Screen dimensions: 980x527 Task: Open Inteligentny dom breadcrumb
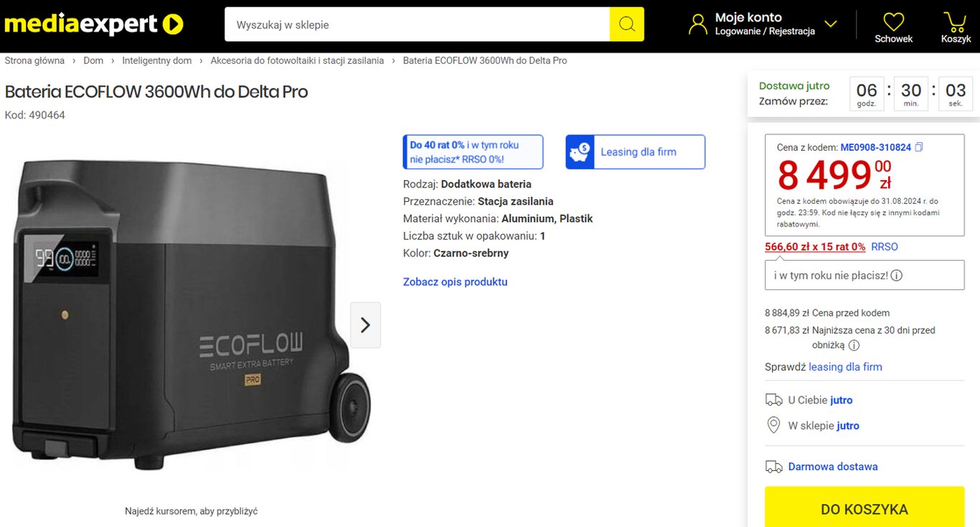pyautogui.click(x=156, y=61)
